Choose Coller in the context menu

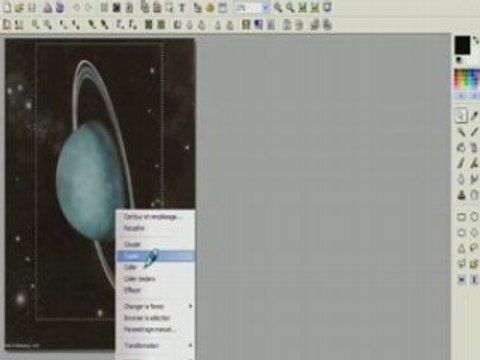coord(155,267)
